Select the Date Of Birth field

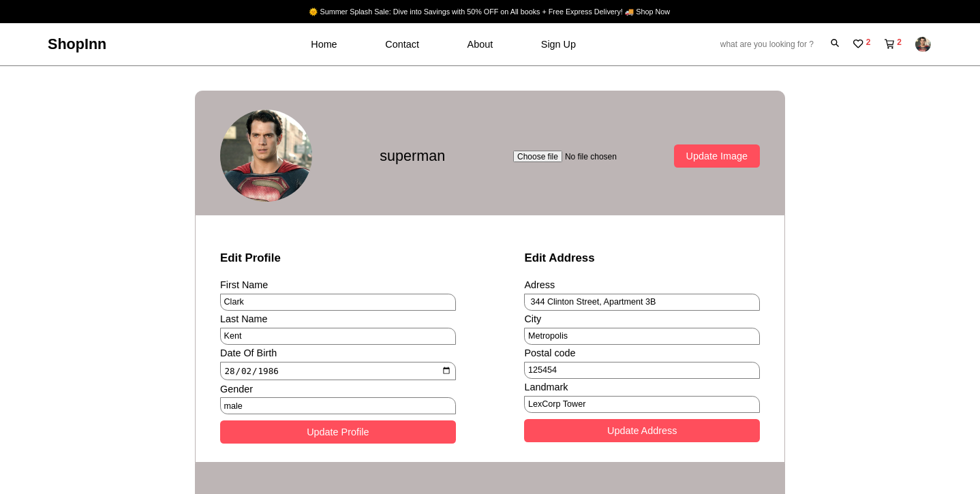click(338, 371)
